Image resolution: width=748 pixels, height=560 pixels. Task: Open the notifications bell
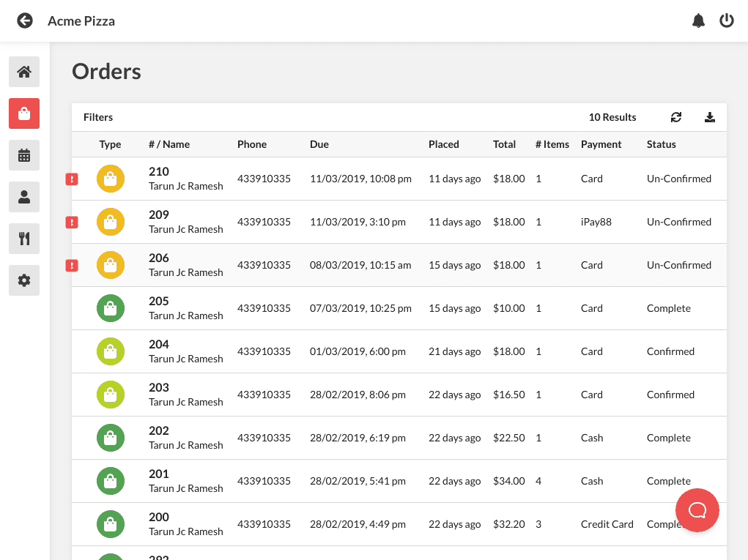pyautogui.click(x=698, y=20)
